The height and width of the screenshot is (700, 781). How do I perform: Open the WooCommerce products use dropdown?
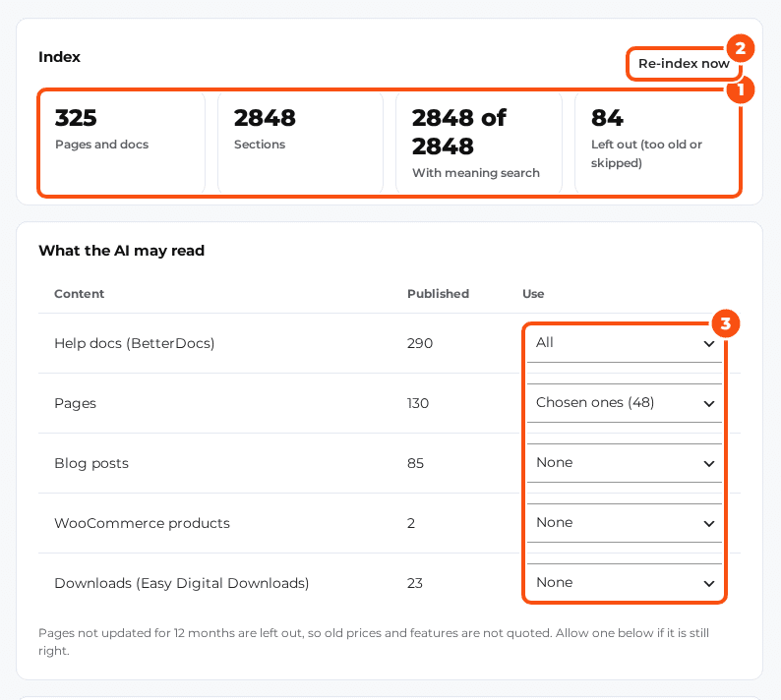(x=624, y=523)
